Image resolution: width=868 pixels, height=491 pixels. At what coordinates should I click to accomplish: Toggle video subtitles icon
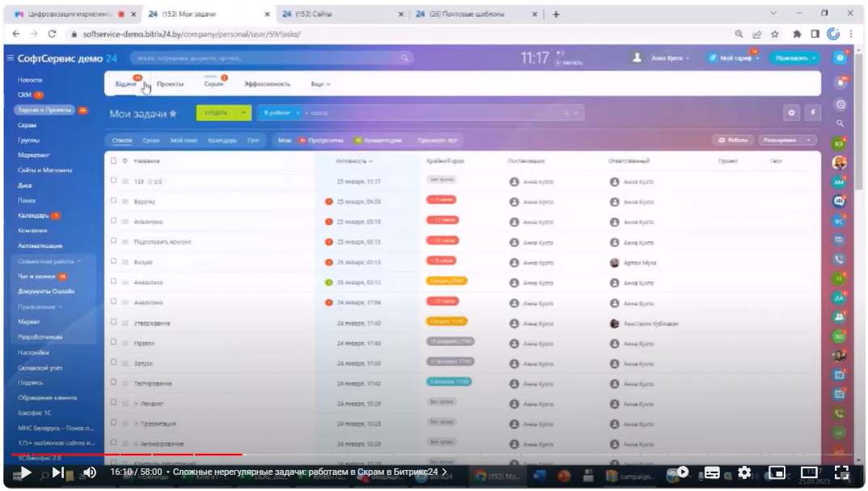click(x=712, y=473)
